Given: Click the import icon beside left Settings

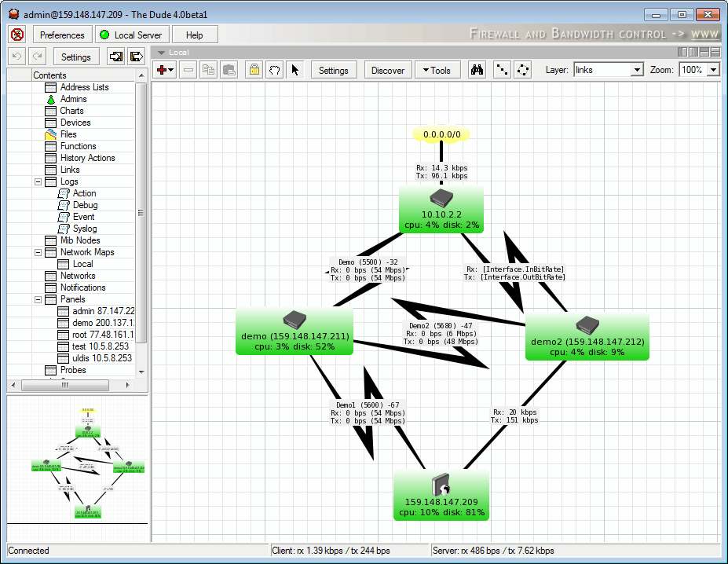Looking at the screenshot, I should click(x=116, y=57).
